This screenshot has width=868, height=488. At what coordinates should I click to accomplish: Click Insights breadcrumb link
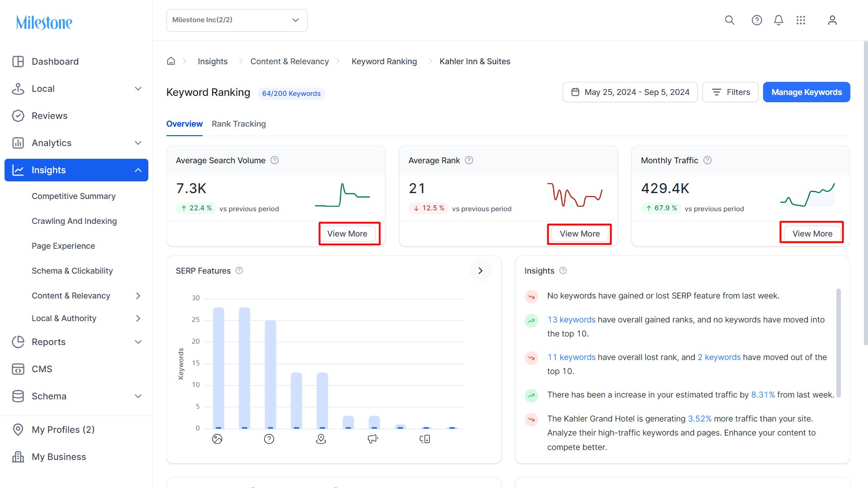click(213, 62)
